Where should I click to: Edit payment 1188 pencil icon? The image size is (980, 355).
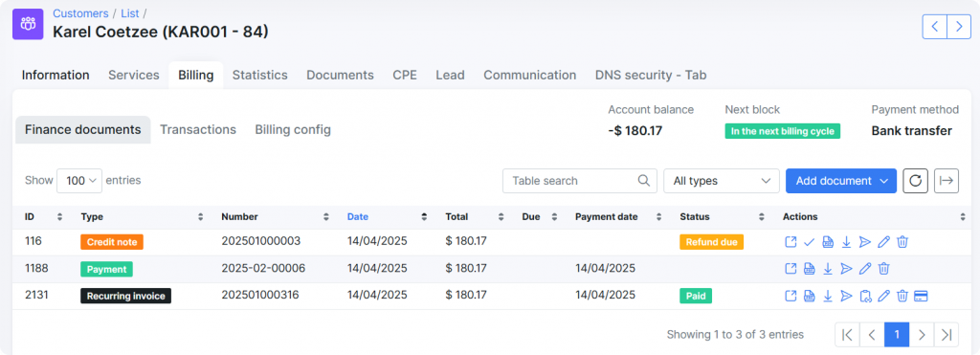(865, 269)
